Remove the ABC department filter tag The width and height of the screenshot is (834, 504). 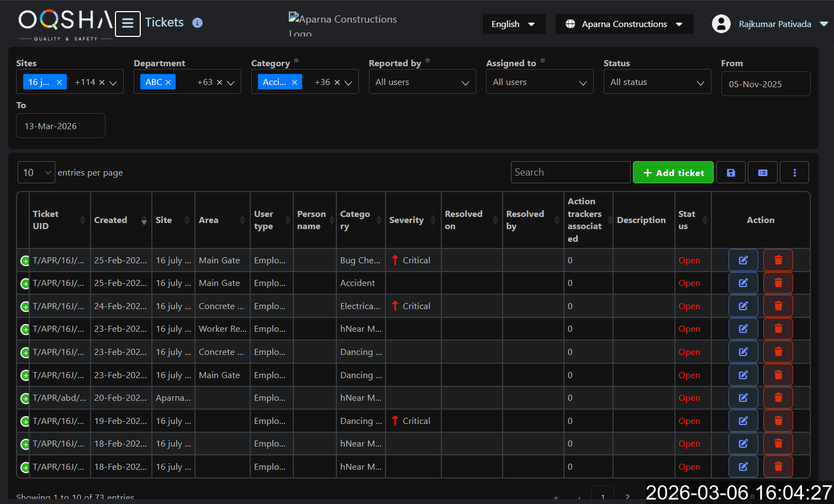point(168,82)
